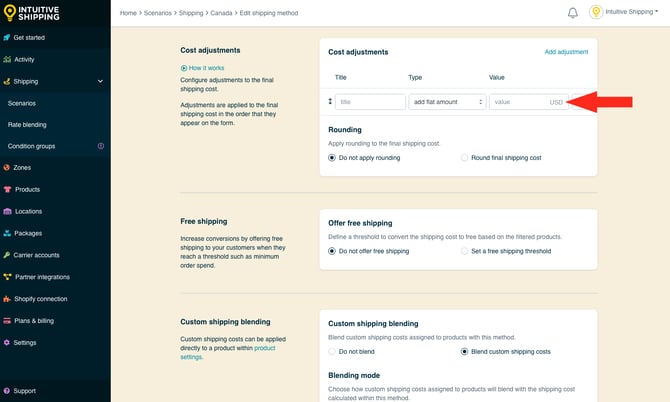Open notifications bell
670x402 pixels.
pos(573,13)
